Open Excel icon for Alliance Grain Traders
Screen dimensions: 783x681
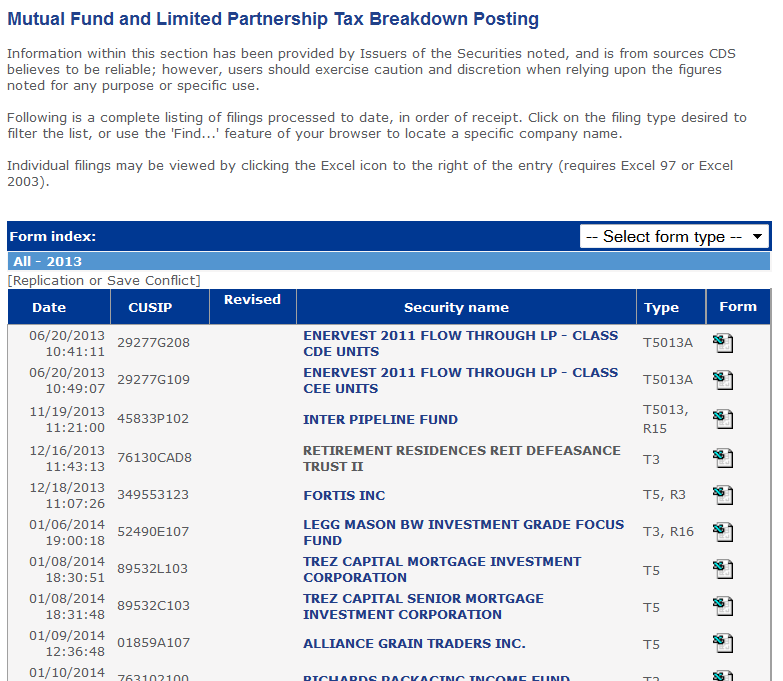723,643
